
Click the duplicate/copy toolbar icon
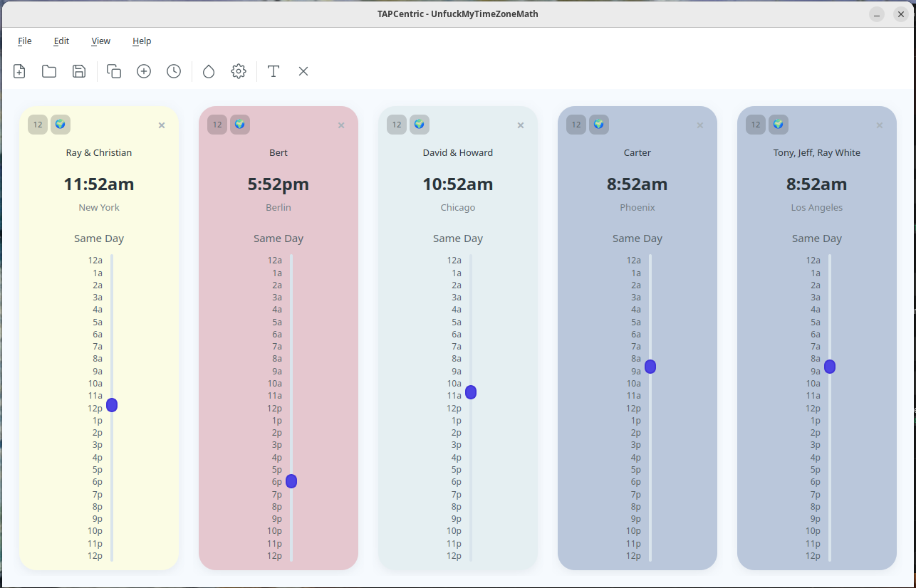(x=114, y=71)
